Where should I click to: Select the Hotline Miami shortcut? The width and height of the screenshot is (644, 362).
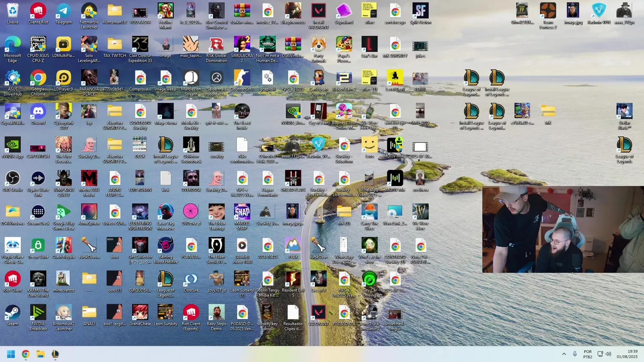pyautogui.click(x=166, y=16)
